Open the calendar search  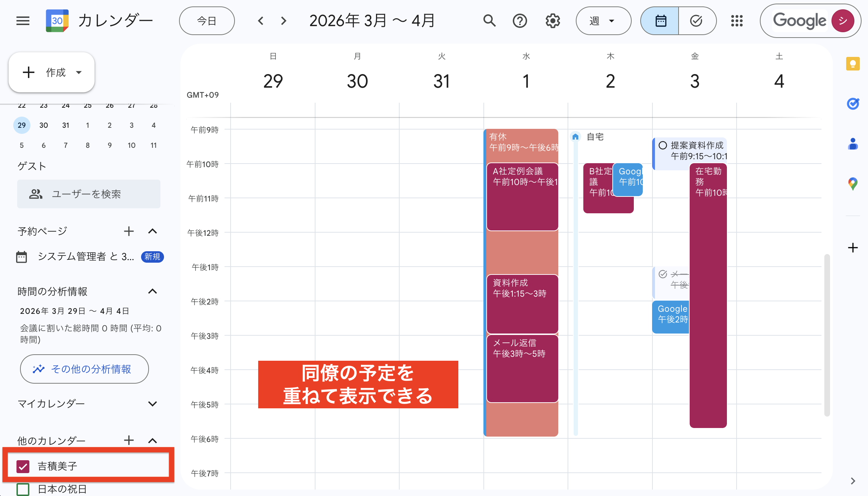pyautogui.click(x=489, y=20)
